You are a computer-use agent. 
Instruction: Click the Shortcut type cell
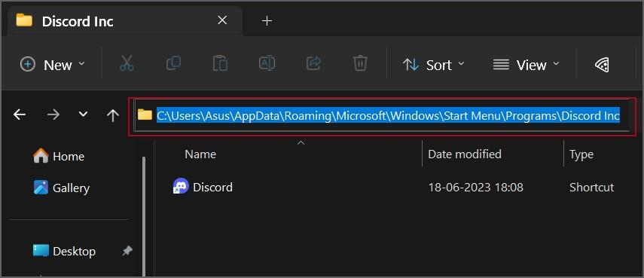coord(591,188)
